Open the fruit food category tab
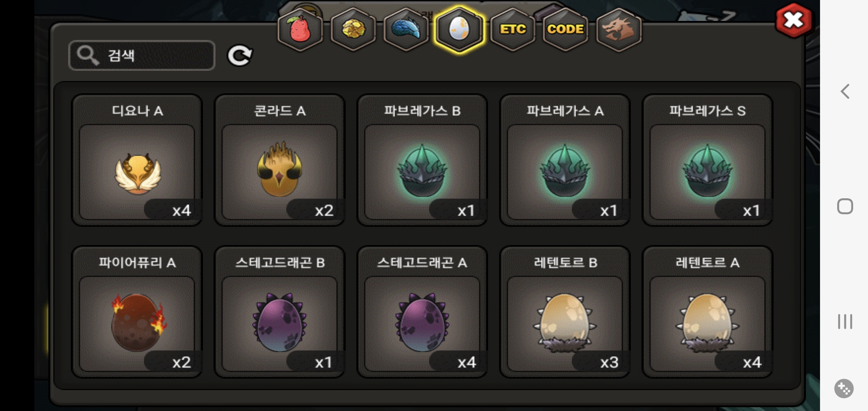868x411 pixels. coord(300,29)
